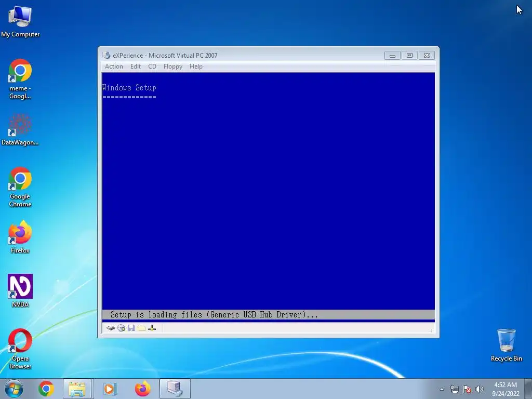The height and width of the screenshot is (399, 532).
Task: Open Windows Media Player from the taskbar
Action: [109, 389]
